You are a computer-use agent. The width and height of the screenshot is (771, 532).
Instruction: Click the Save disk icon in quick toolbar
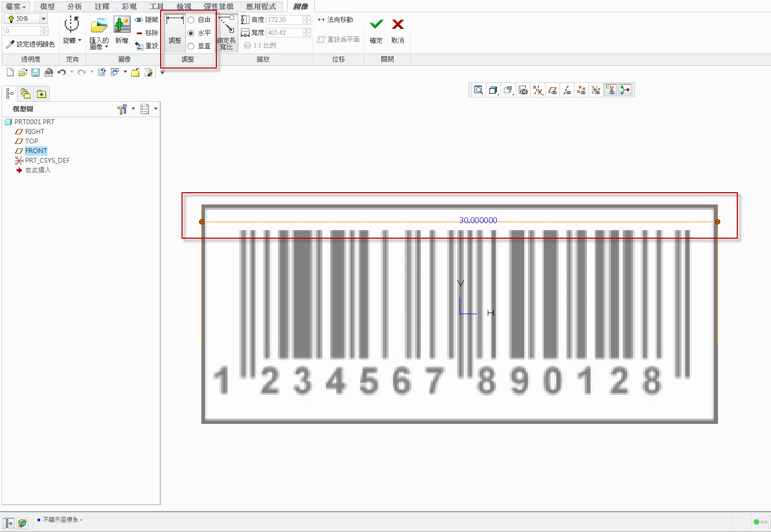point(35,73)
